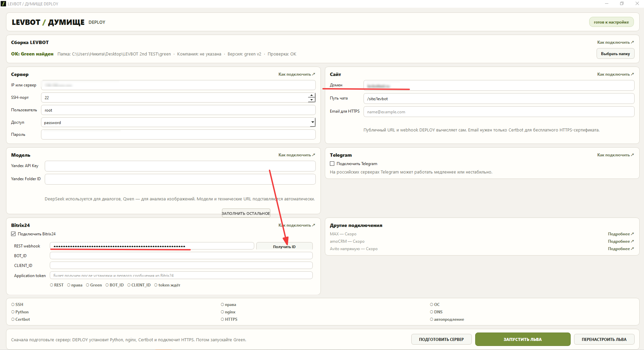Open Как подключить link in Bitrix24 panel
This screenshot has height=350, width=644.
pyautogui.click(x=297, y=225)
